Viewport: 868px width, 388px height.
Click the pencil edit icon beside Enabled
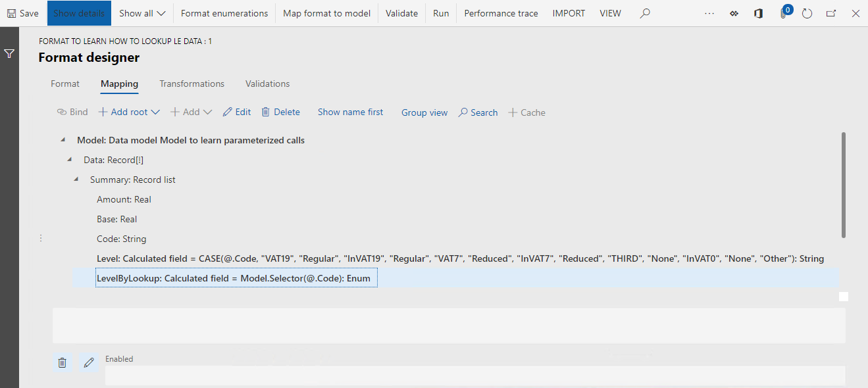coord(89,362)
